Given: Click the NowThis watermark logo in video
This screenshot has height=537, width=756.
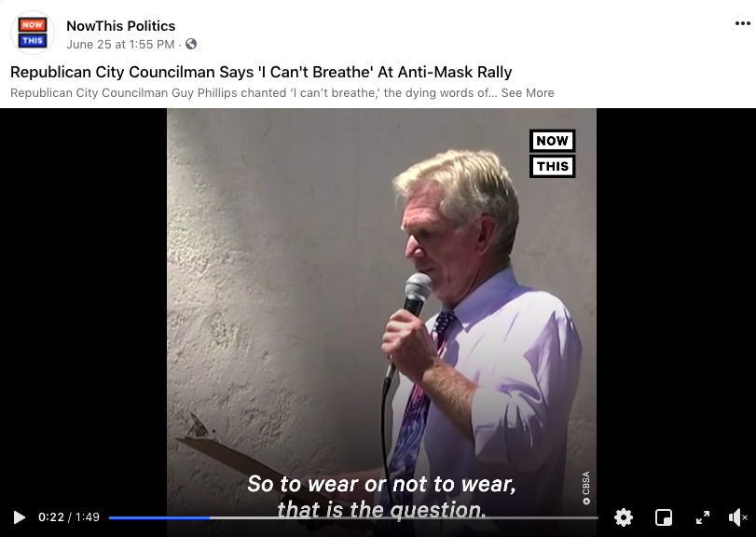Looking at the screenshot, I should (x=553, y=153).
